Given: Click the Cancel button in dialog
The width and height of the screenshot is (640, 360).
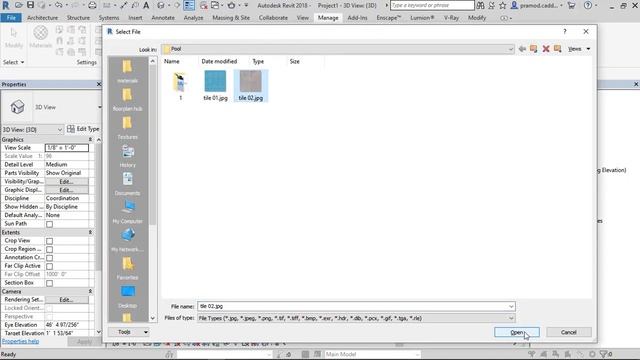Looking at the screenshot, I should [x=569, y=332].
